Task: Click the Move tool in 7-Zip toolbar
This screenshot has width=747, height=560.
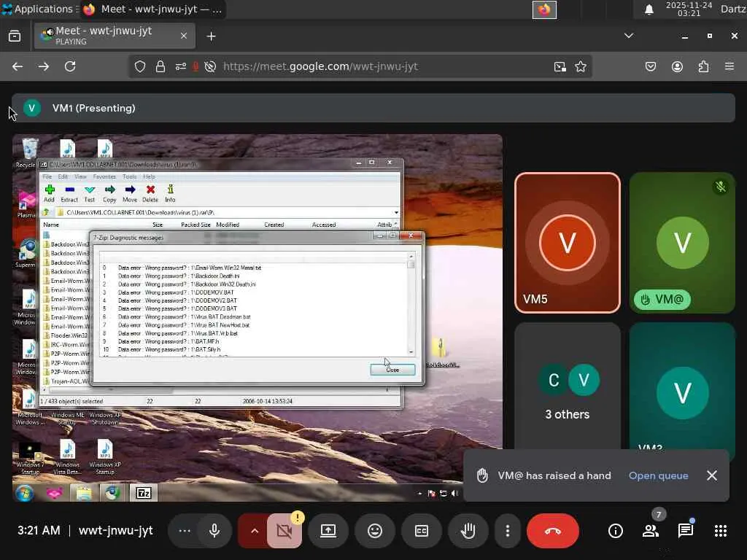Action: [130, 194]
